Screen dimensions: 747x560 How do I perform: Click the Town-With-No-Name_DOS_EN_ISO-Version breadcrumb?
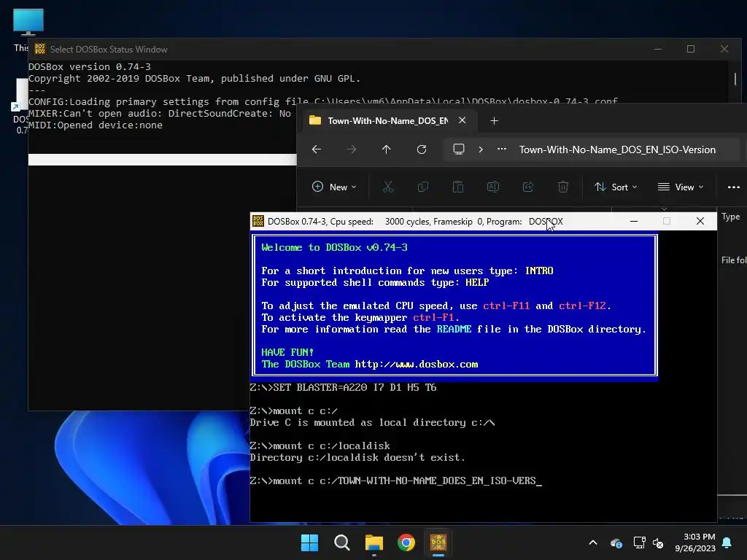[617, 149]
